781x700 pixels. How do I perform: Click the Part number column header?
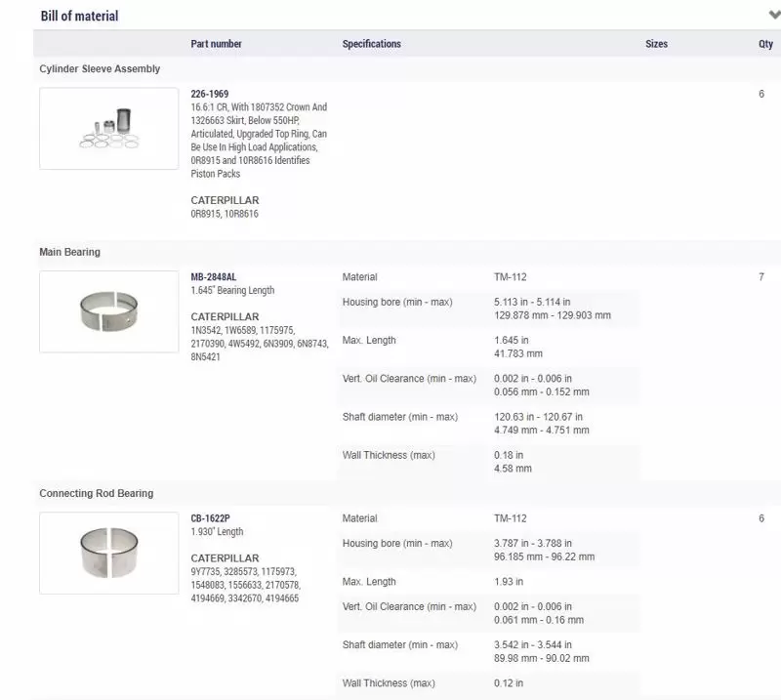216,44
